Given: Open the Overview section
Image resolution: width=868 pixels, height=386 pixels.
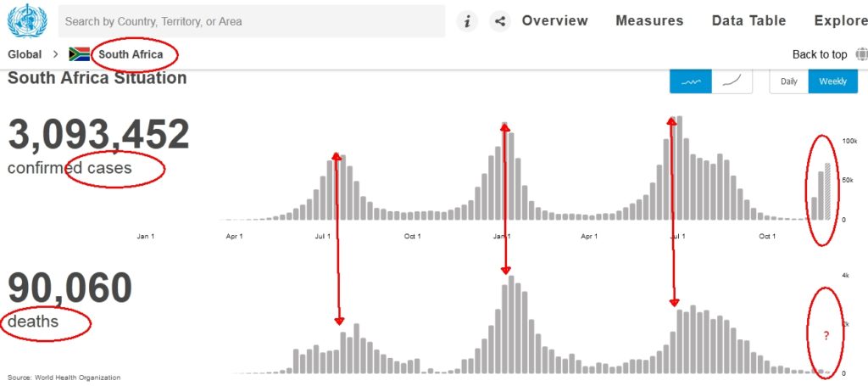Looking at the screenshot, I should [554, 21].
